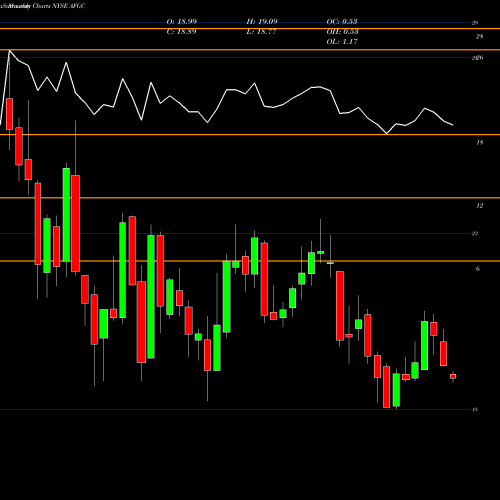This screenshot has width=500, height=500.
Task: Click the highest peak of the white line
Action: pos(9,51)
